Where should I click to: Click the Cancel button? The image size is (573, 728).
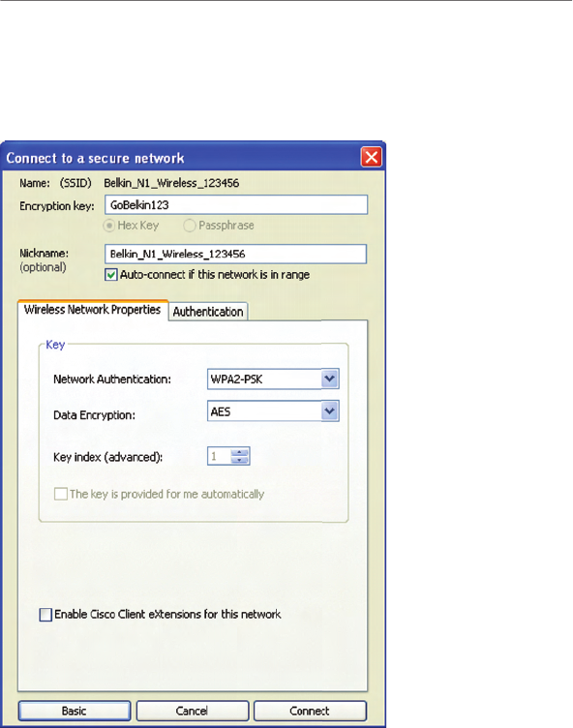(x=193, y=711)
